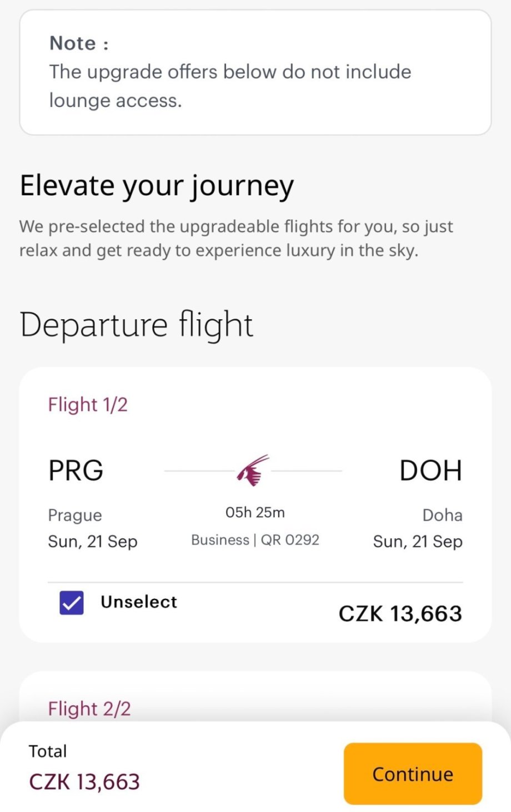Click the Business | QR 0292 flight info
Viewport: 511px width, 812px height.
coord(255,540)
